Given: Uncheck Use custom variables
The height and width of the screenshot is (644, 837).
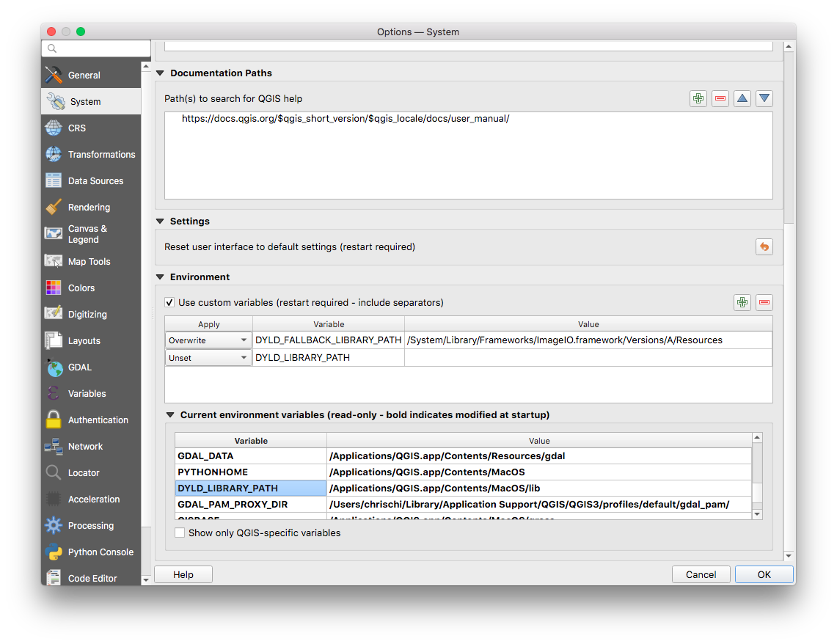Looking at the screenshot, I should pyautogui.click(x=169, y=302).
